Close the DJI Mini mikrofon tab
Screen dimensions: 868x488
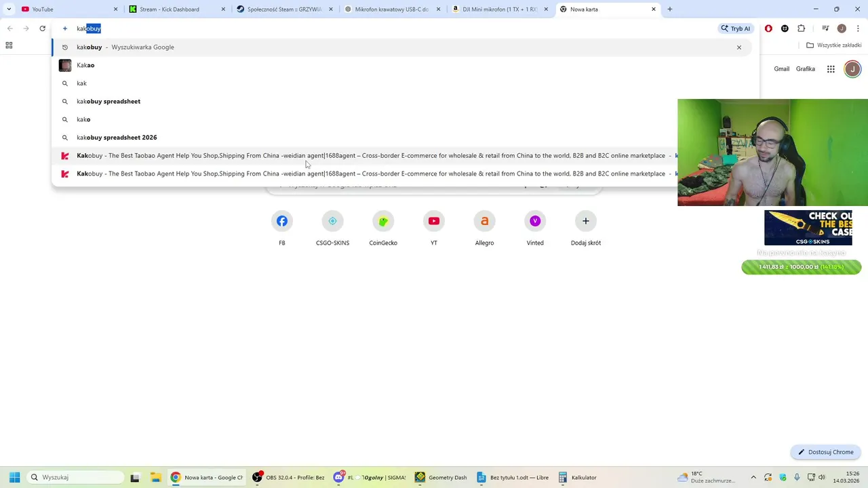click(546, 9)
